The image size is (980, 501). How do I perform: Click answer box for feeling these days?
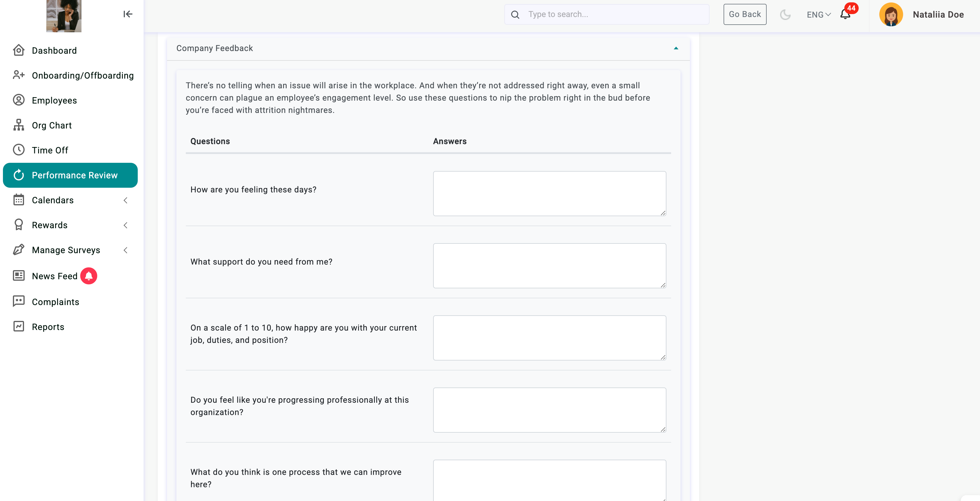pos(549,193)
